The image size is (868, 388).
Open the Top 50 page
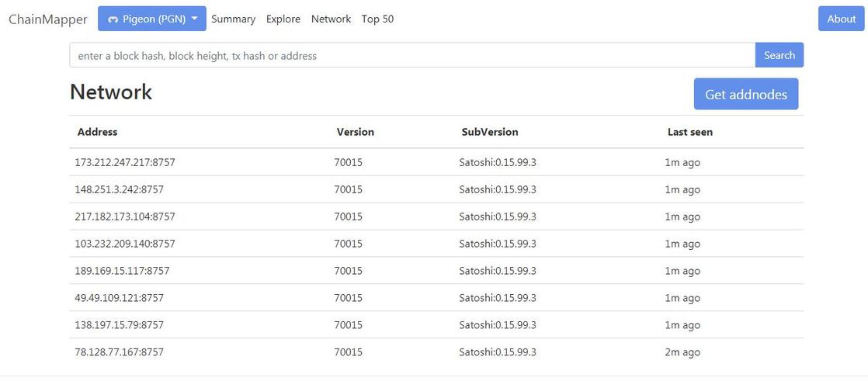click(x=377, y=19)
